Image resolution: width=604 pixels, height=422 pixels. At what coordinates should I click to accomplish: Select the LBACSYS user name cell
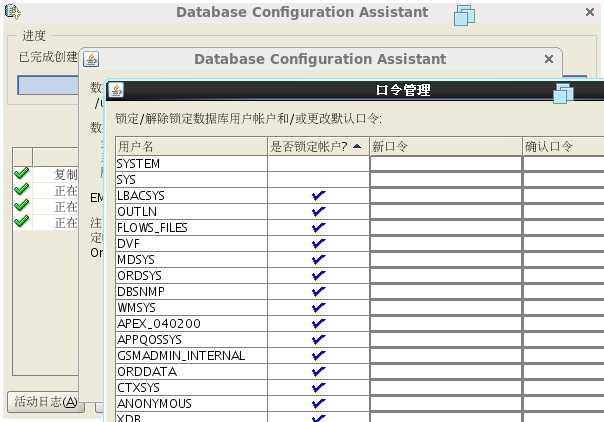coord(191,196)
